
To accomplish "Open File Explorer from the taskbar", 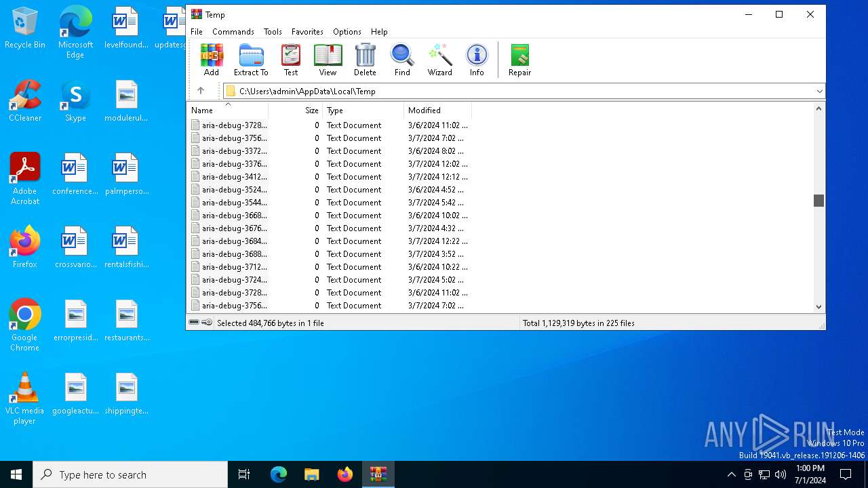I will pos(311,474).
